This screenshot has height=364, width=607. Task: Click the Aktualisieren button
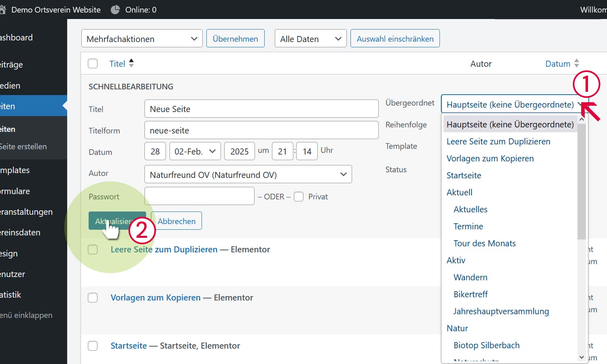117,221
